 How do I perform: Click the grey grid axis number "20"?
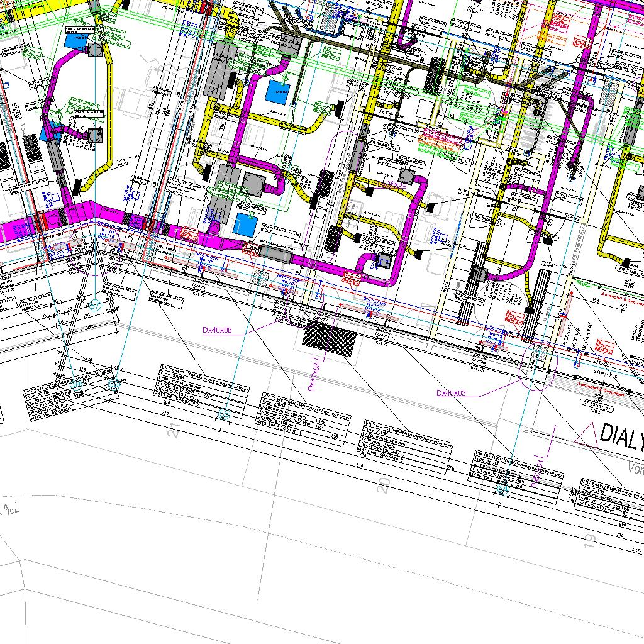[383, 486]
